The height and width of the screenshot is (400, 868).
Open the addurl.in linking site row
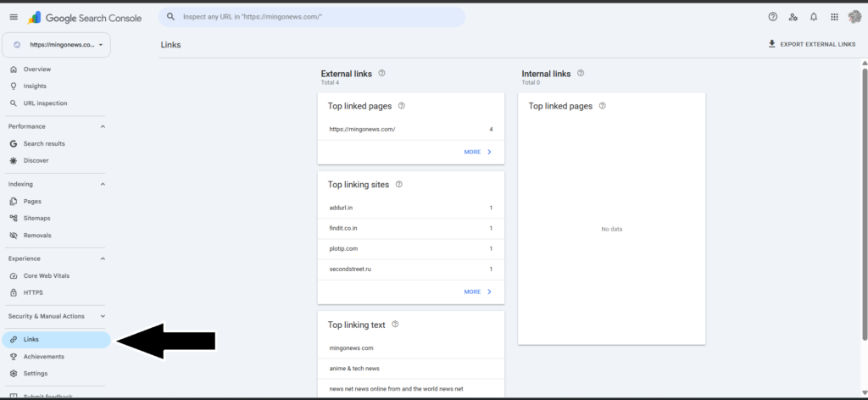[411, 208]
